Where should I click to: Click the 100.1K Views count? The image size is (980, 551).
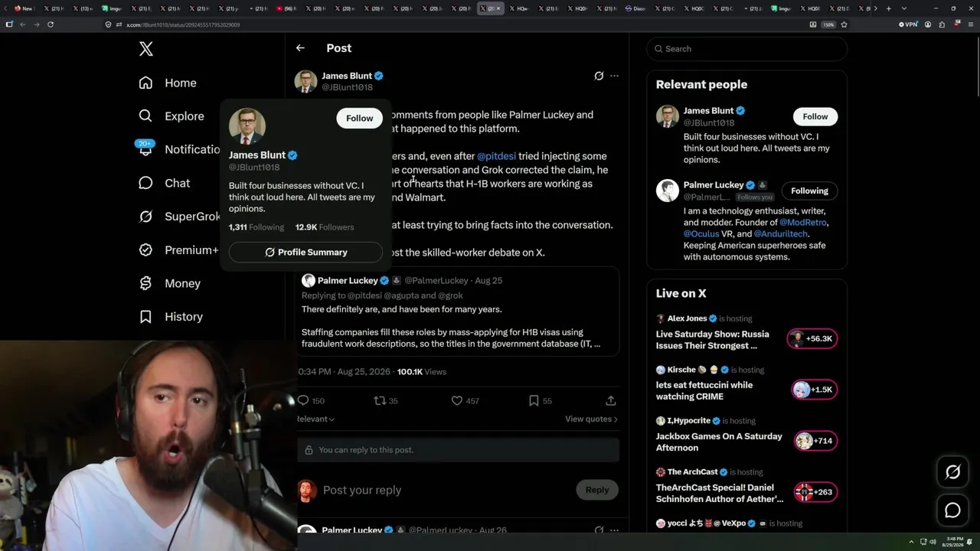click(x=421, y=372)
